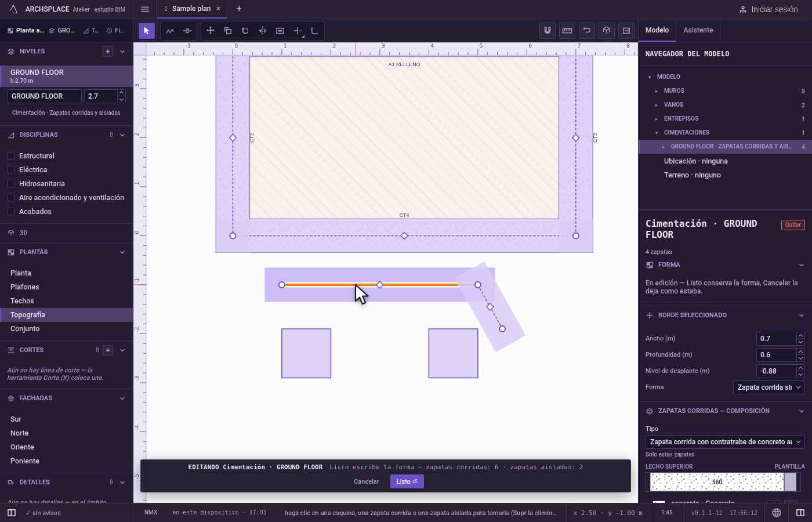
Task: Click the copy/duplicate tool
Action: tap(228, 31)
